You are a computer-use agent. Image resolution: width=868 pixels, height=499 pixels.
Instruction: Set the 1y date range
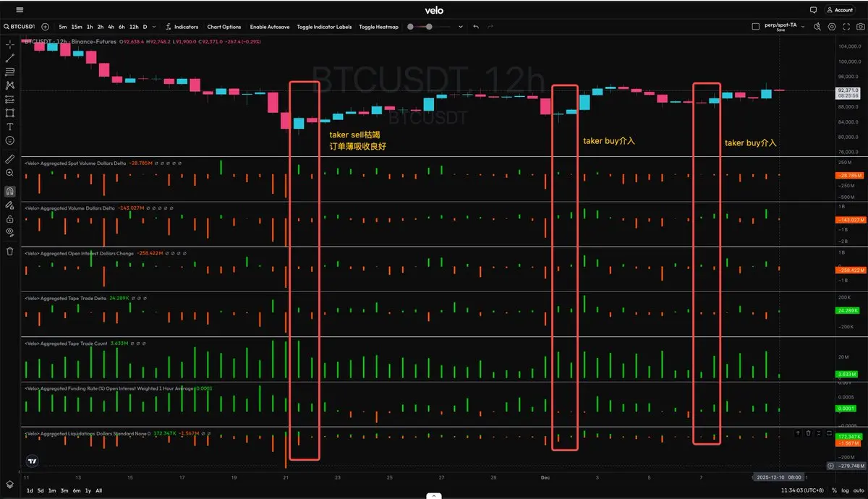pyautogui.click(x=88, y=490)
